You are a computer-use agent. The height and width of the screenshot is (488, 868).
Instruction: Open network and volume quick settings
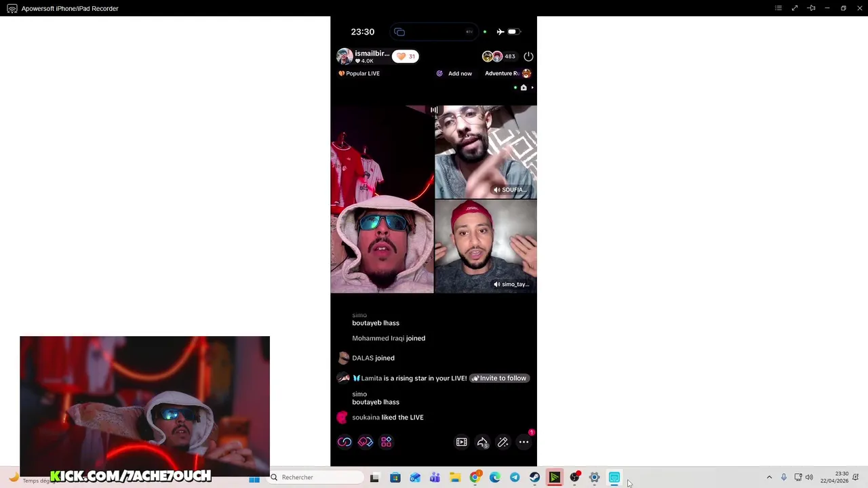click(x=804, y=477)
